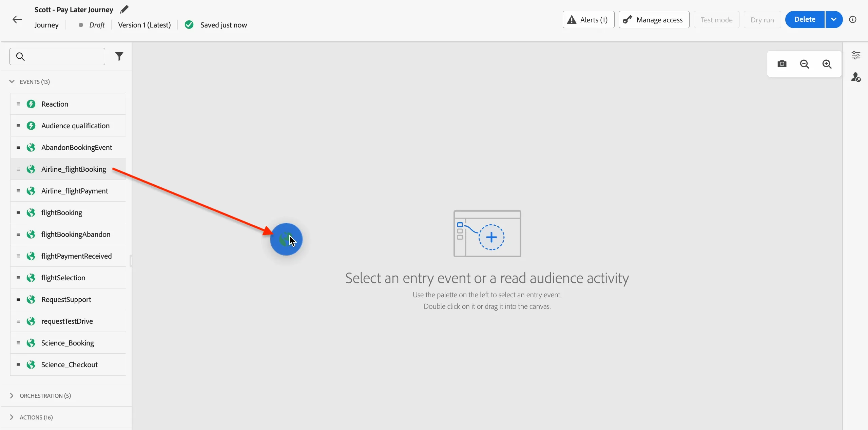This screenshot has height=430, width=868.
Task: Click the Dry run button
Action: [762, 20]
